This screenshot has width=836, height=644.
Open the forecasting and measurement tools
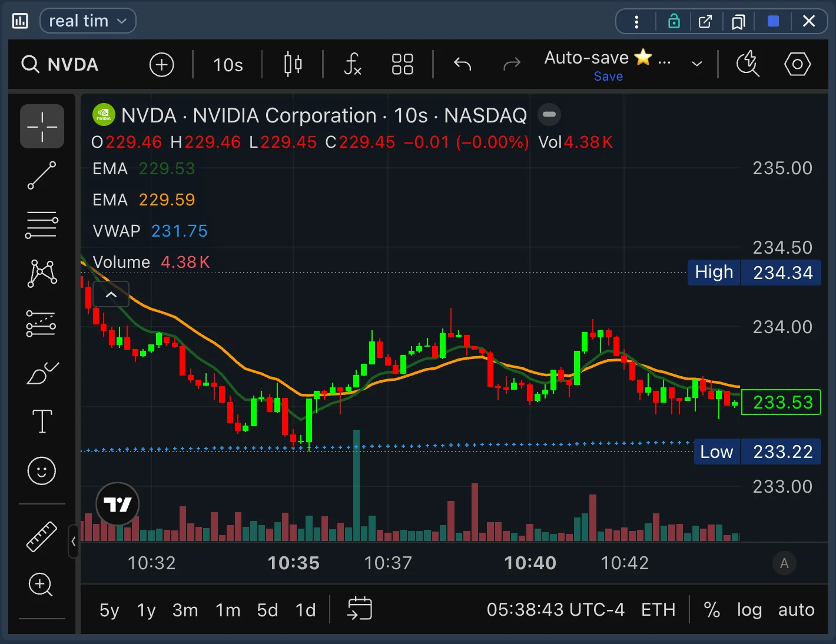42,323
